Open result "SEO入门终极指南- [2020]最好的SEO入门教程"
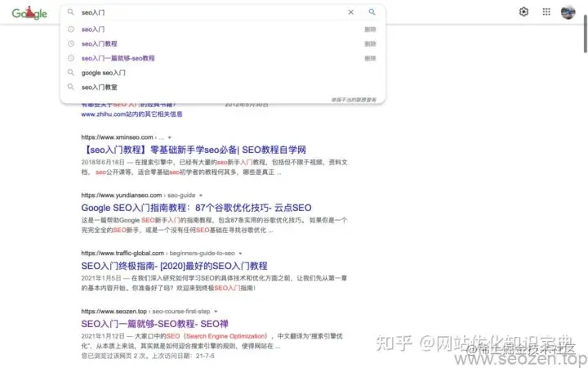 point(174,266)
